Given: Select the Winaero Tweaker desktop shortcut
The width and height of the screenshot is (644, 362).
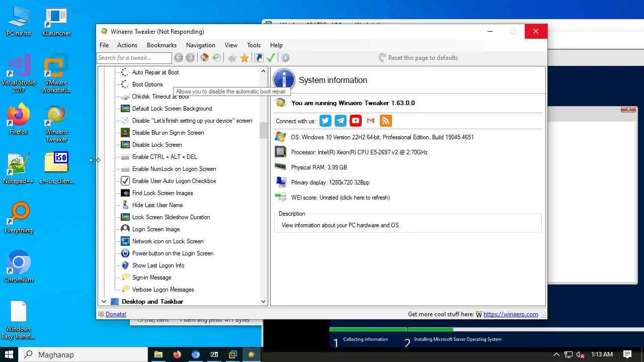Looking at the screenshot, I should pyautogui.click(x=56, y=124).
